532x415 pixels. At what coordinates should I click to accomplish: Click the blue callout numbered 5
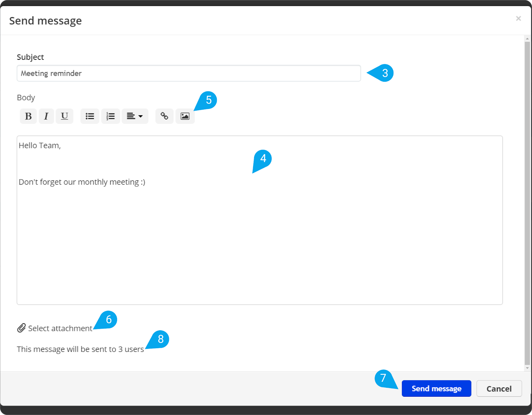[x=209, y=100]
